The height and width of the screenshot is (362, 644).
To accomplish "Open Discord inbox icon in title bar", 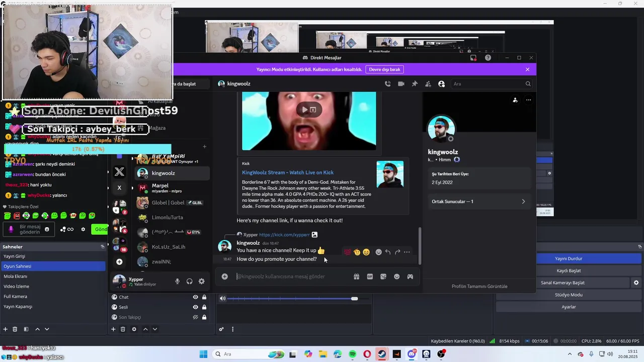I will pyautogui.click(x=473, y=58).
